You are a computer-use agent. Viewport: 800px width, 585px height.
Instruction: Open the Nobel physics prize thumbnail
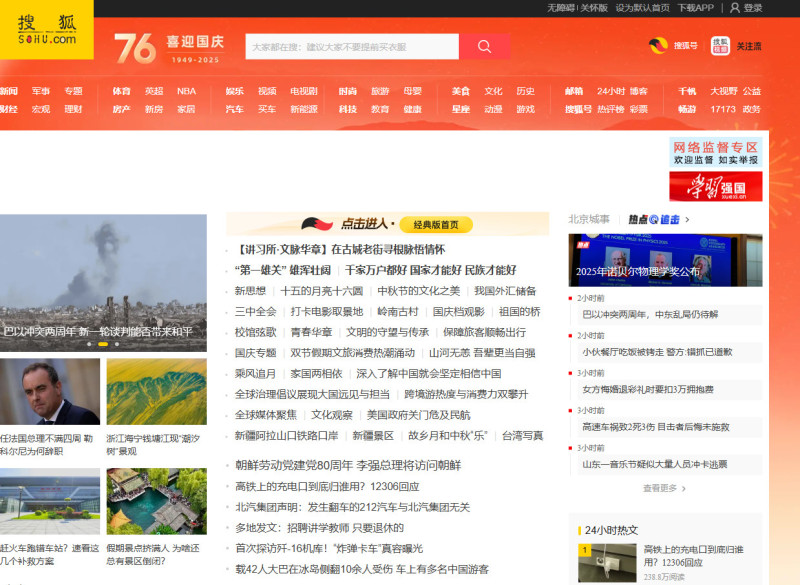(665, 259)
